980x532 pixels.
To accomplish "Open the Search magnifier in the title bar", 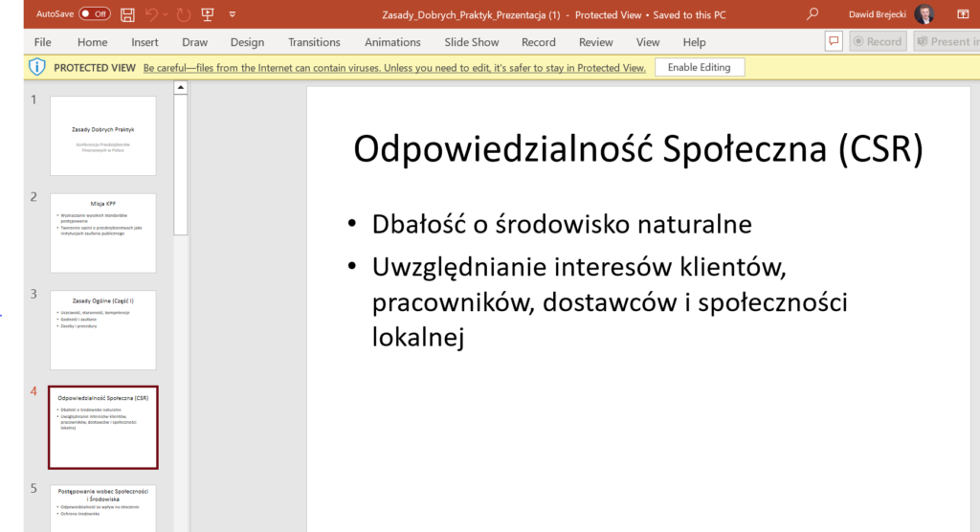I will (x=813, y=14).
